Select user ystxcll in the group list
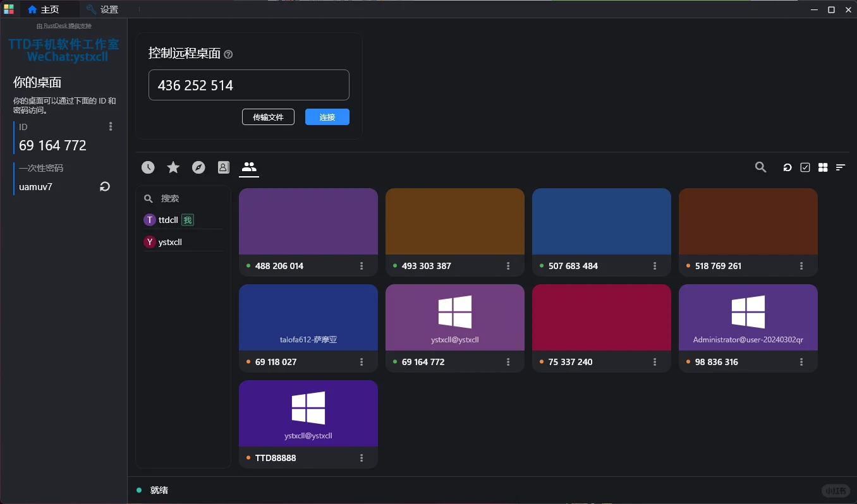The width and height of the screenshot is (857, 504). pos(183,242)
